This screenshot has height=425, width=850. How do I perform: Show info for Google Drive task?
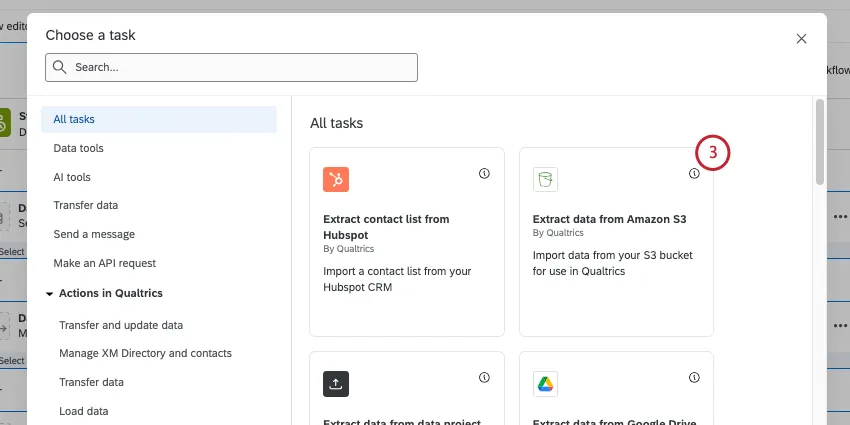coord(694,378)
